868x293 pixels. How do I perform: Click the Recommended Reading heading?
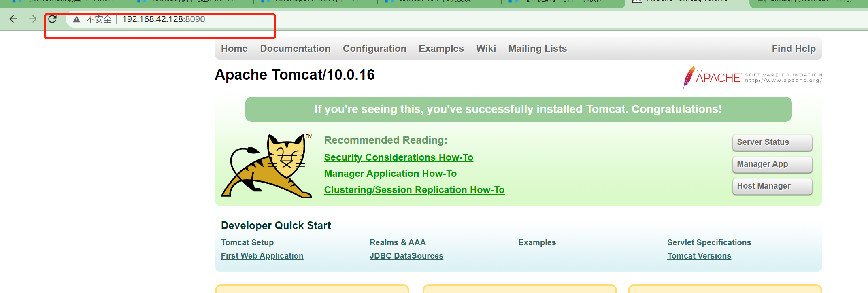tap(385, 140)
